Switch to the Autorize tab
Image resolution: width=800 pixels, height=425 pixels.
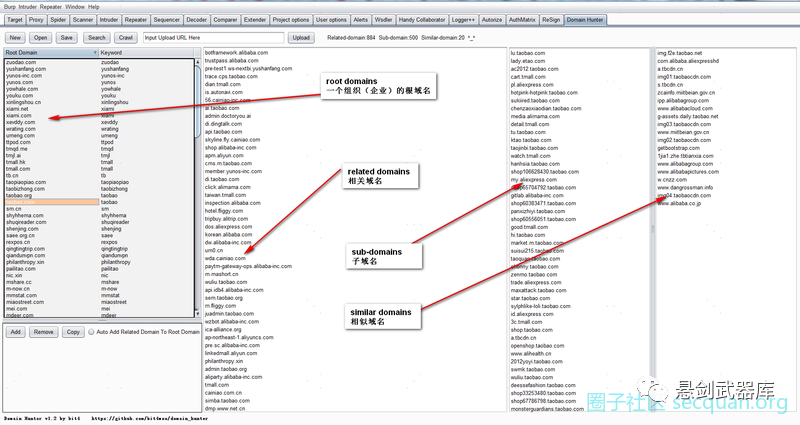tap(492, 20)
